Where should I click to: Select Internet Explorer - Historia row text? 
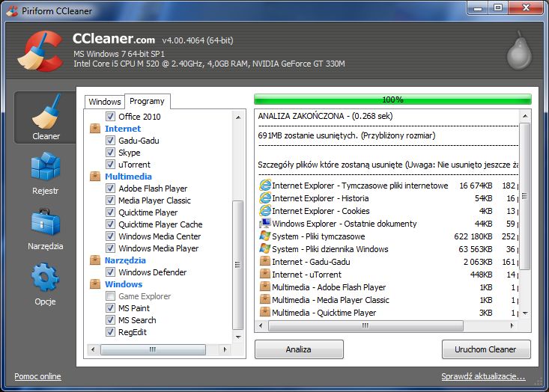click(320, 198)
